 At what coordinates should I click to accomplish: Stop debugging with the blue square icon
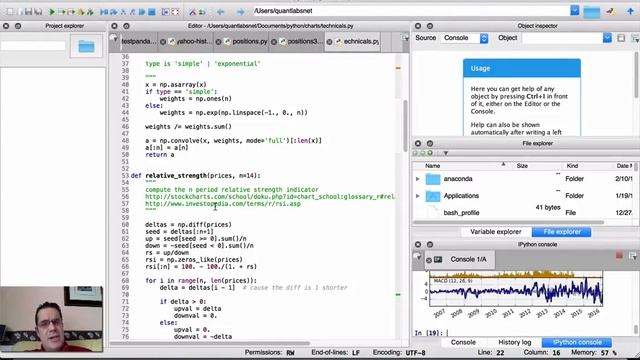click(x=152, y=12)
